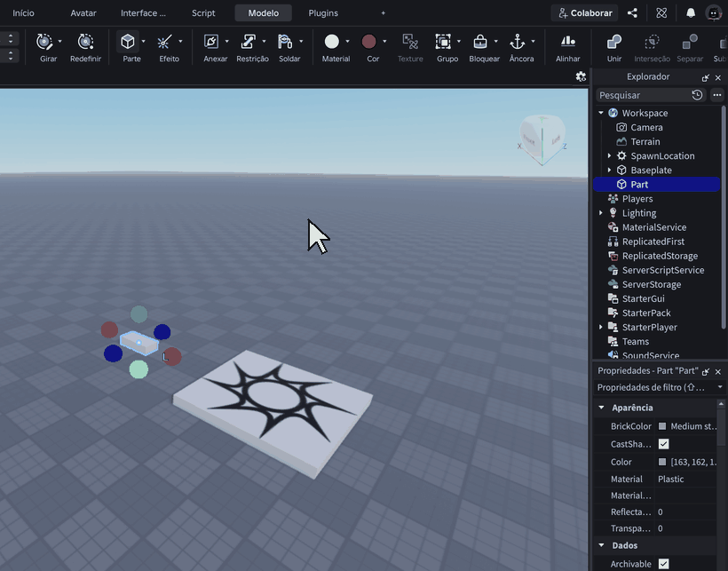Open the Plugins tab
The image size is (728, 571).
click(323, 13)
